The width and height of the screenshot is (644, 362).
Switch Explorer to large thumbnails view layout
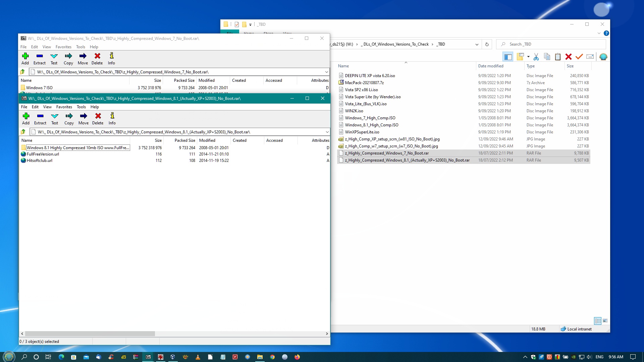click(605, 321)
